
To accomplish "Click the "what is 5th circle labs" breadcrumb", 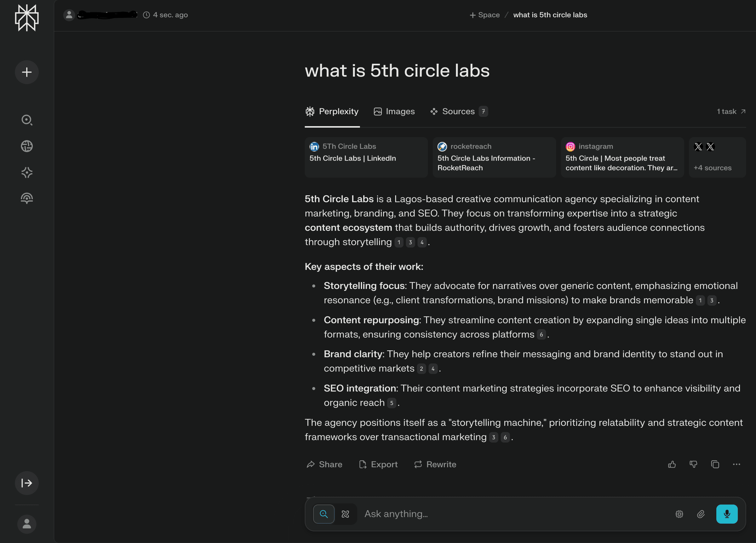I will click(x=550, y=15).
